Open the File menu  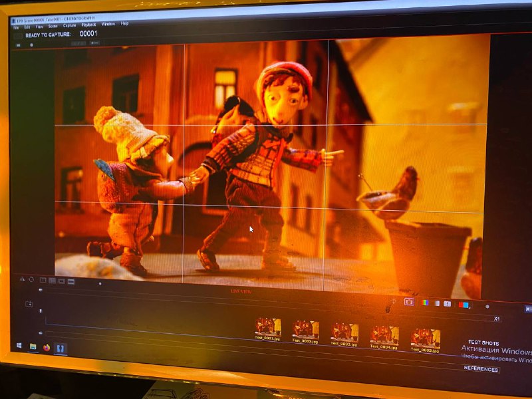16,28
